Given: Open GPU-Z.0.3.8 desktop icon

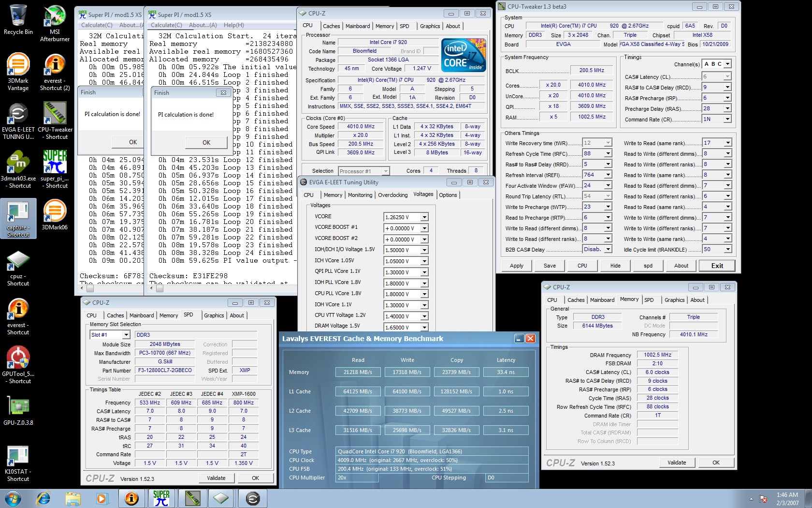Looking at the screenshot, I should click(18, 410).
